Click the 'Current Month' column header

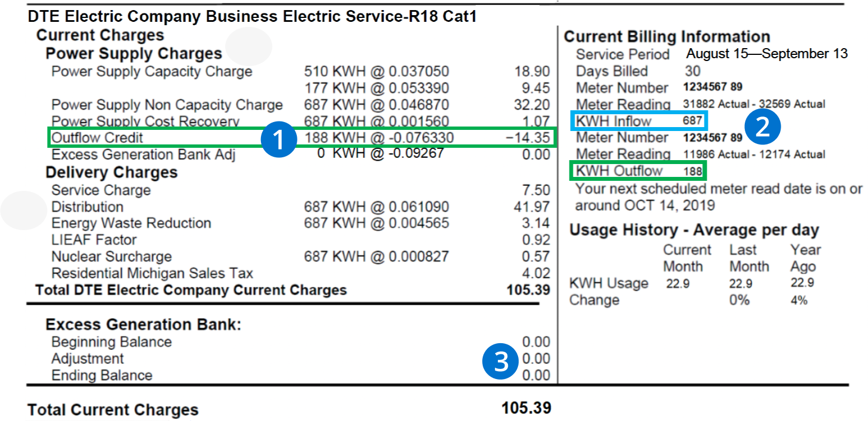(687, 258)
